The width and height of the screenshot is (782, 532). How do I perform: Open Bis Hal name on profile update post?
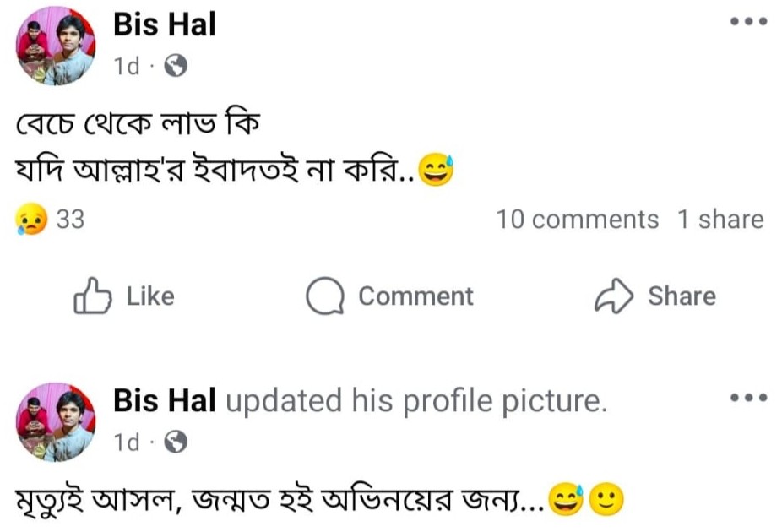click(165, 401)
